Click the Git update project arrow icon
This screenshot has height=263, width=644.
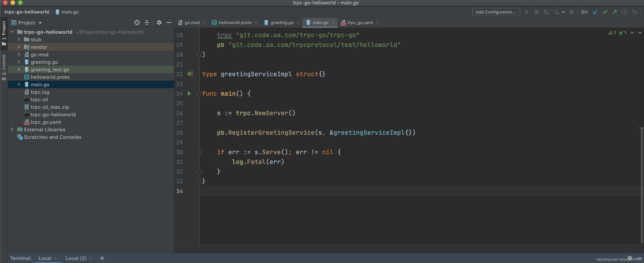click(x=595, y=12)
